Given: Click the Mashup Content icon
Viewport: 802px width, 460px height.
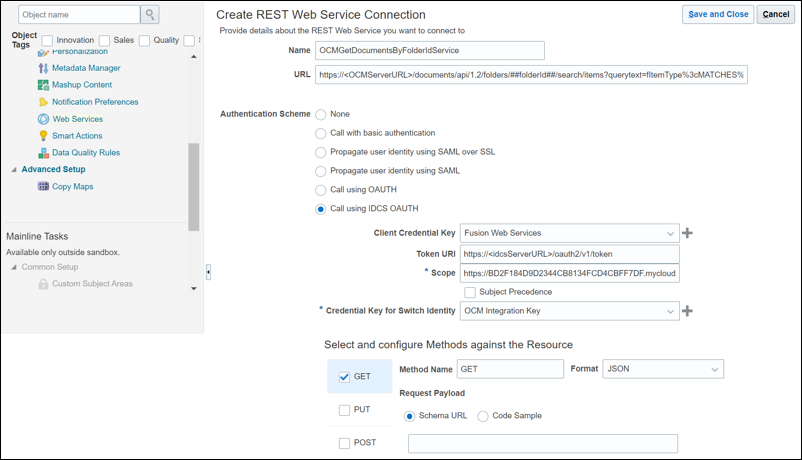Looking at the screenshot, I should (x=43, y=85).
